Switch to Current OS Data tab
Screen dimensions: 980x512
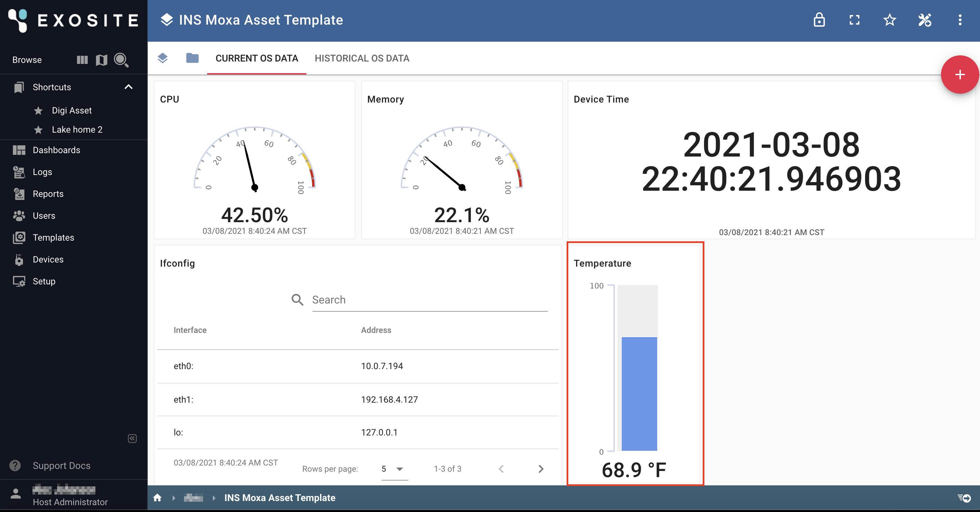click(257, 58)
